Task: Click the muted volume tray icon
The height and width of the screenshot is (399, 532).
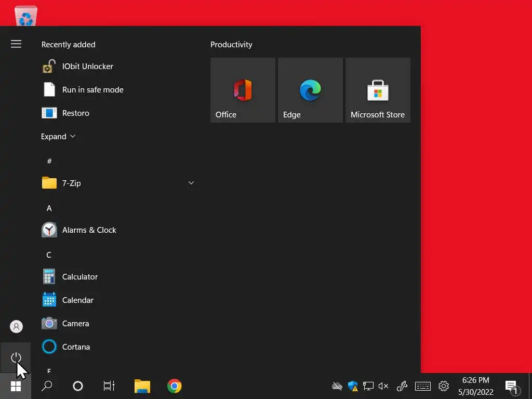Action: point(383,386)
